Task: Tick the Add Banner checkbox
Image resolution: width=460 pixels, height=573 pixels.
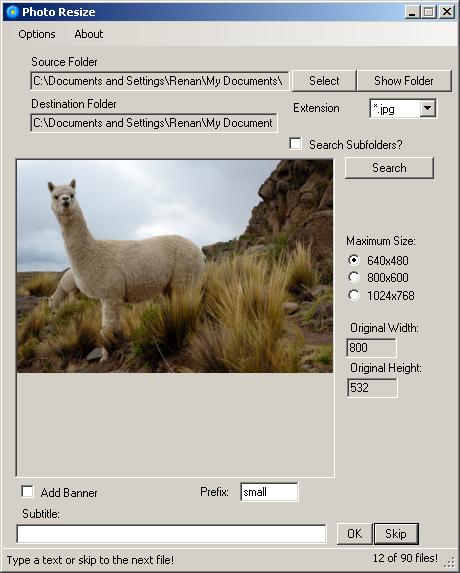Action: pos(27,492)
